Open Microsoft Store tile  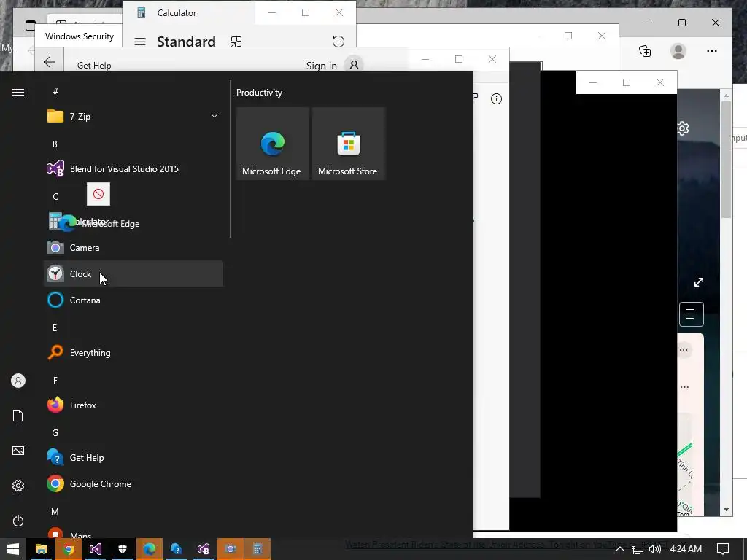click(x=348, y=144)
